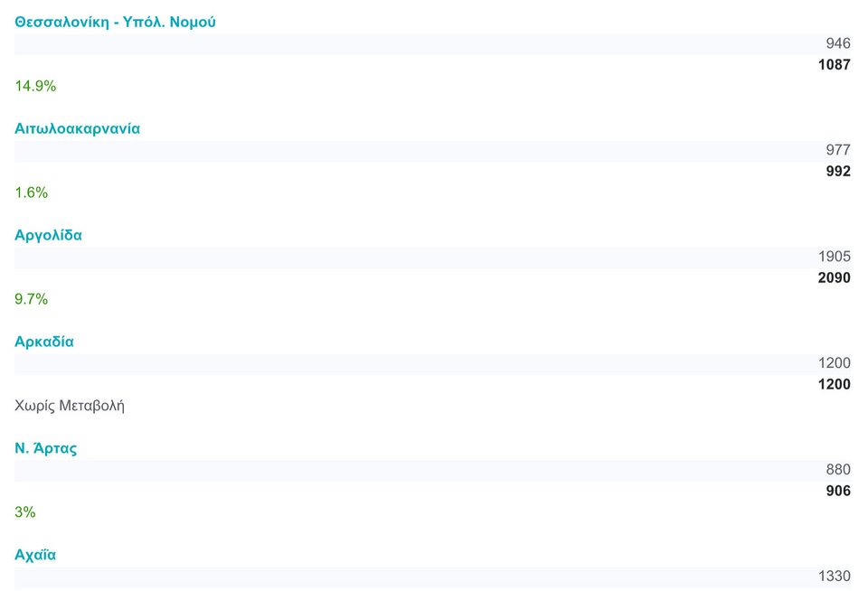Screen dimensions: 868x591
Task: Click the Χωρίς Μεταβολή label
Action: coord(70,406)
